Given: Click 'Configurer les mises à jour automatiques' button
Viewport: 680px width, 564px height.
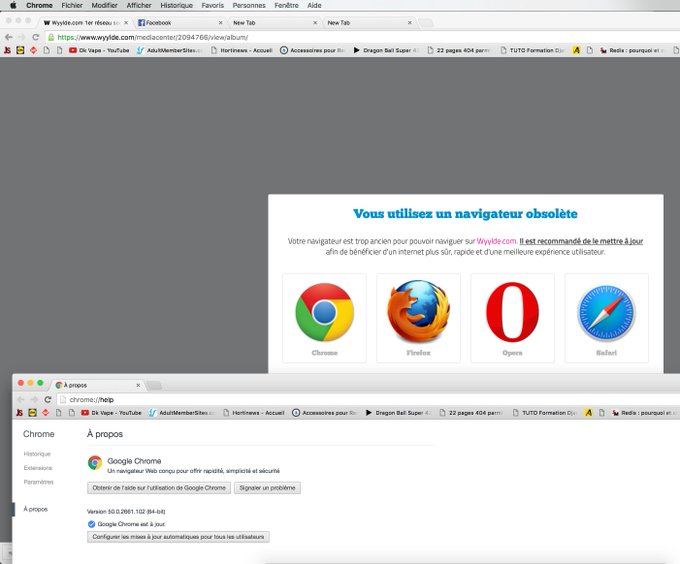Looking at the screenshot, I should click(178, 537).
